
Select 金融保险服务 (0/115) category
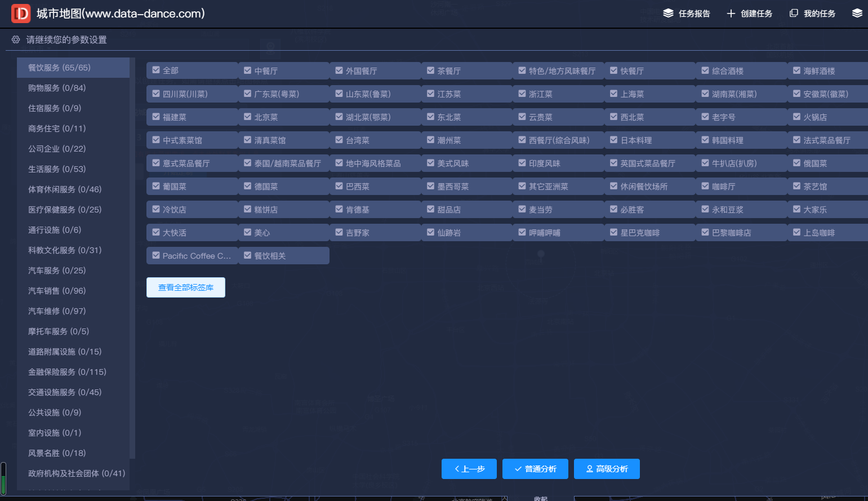(x=73, y=372)
